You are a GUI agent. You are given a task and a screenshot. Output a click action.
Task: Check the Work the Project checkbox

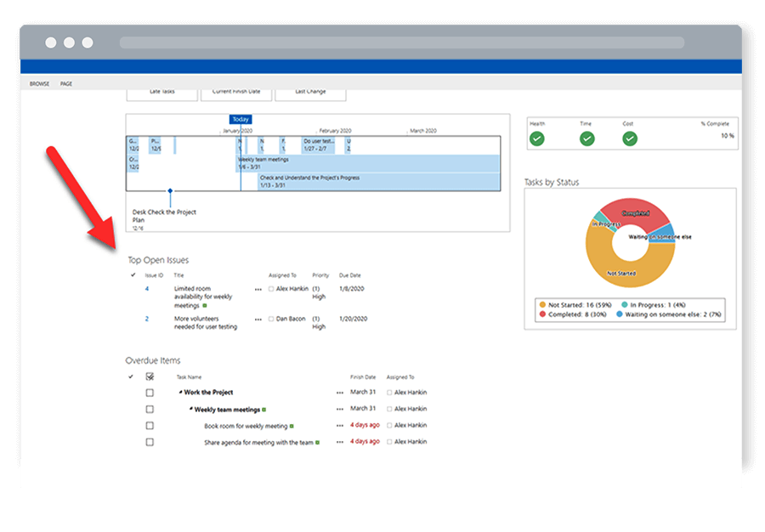150,392
